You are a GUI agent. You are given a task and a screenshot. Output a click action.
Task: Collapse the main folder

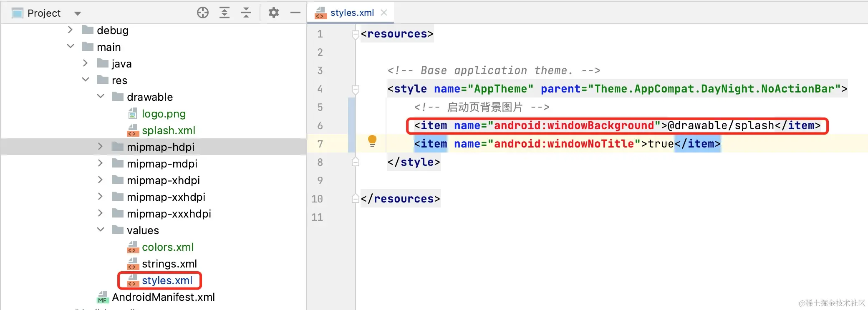point(71,46)
